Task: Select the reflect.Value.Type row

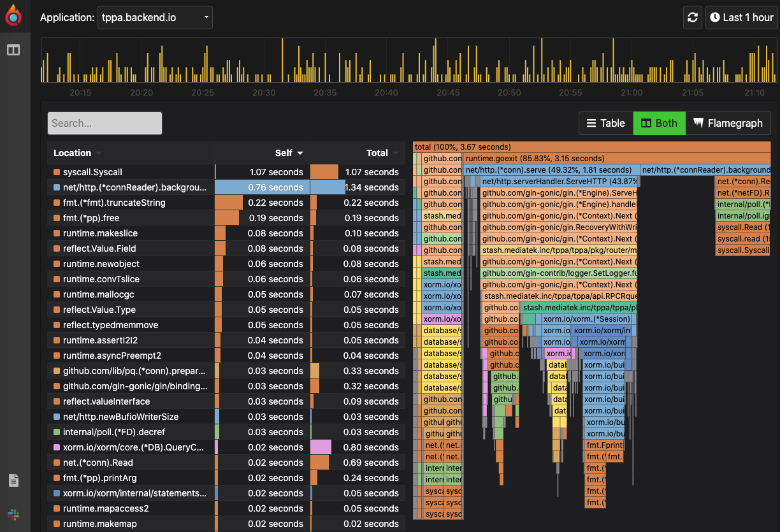Action: click(x=226, y=310)
